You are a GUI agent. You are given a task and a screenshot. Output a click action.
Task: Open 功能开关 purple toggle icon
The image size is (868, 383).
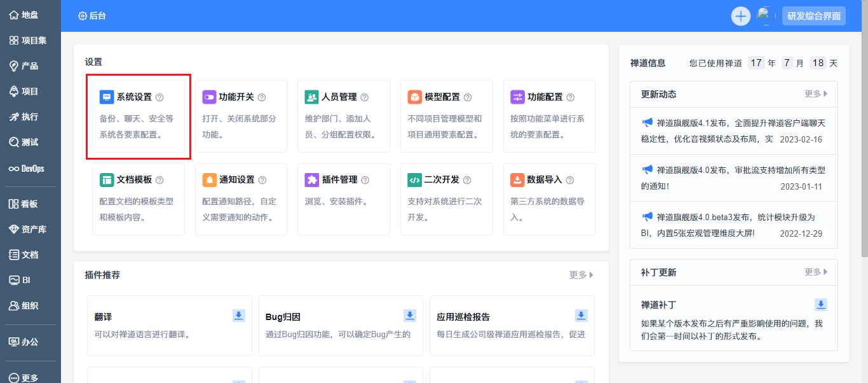209,97
